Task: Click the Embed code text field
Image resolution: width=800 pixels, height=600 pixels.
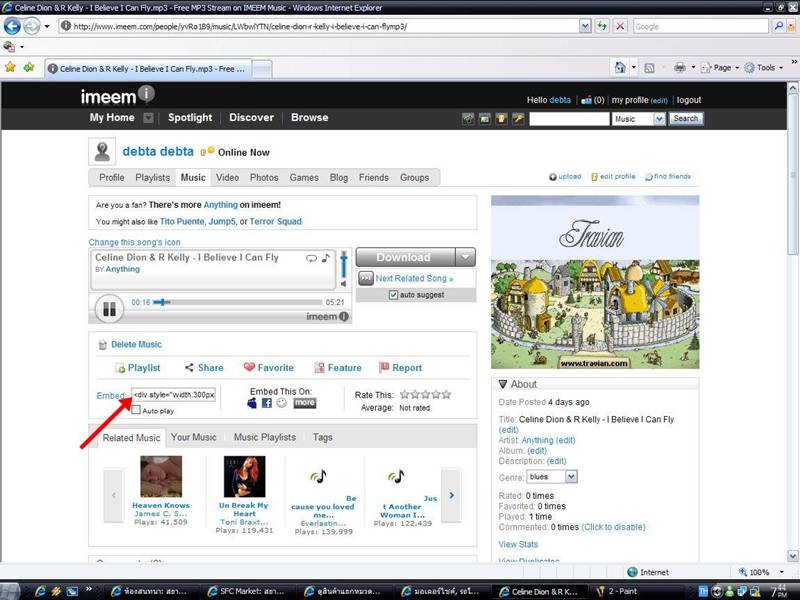Action: point(174,395)
